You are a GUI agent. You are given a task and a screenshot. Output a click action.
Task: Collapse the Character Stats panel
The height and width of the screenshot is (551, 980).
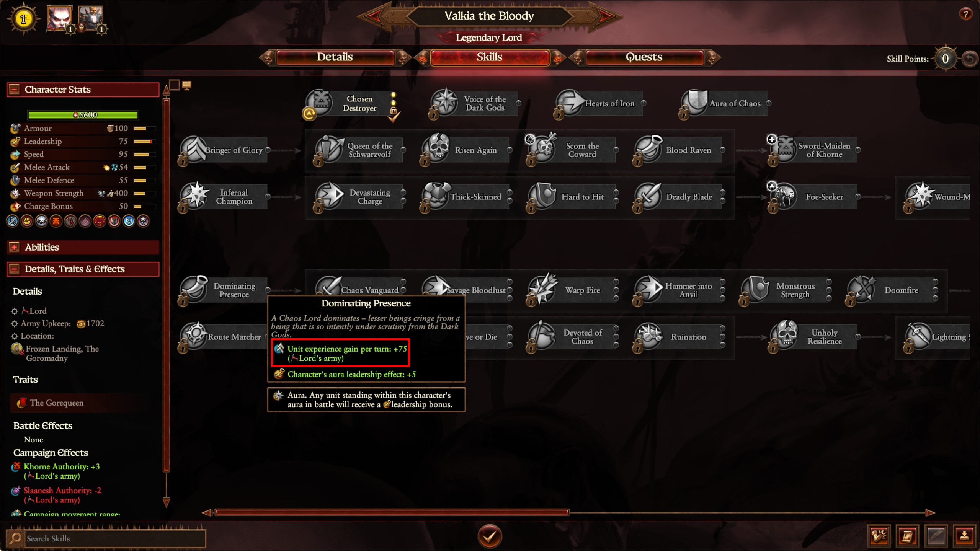[15, 89]
